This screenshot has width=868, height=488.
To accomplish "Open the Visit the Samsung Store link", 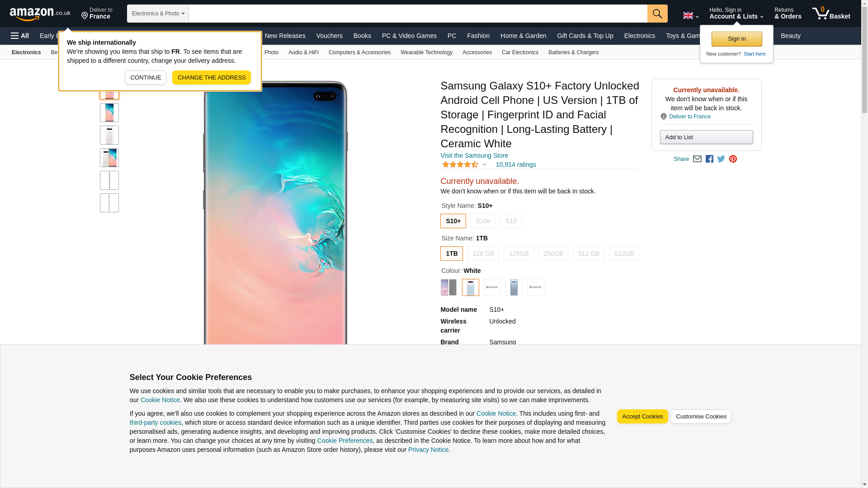I will point(474,155).
